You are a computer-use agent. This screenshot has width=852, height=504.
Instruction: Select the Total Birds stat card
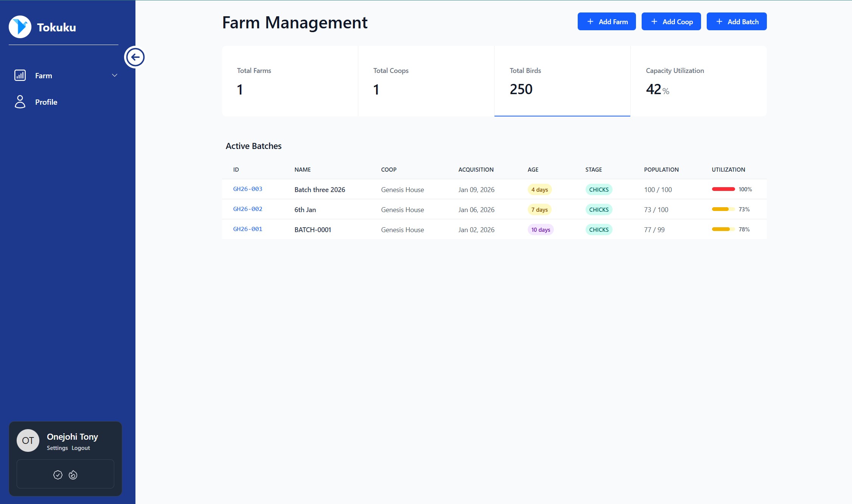point(562,81)
